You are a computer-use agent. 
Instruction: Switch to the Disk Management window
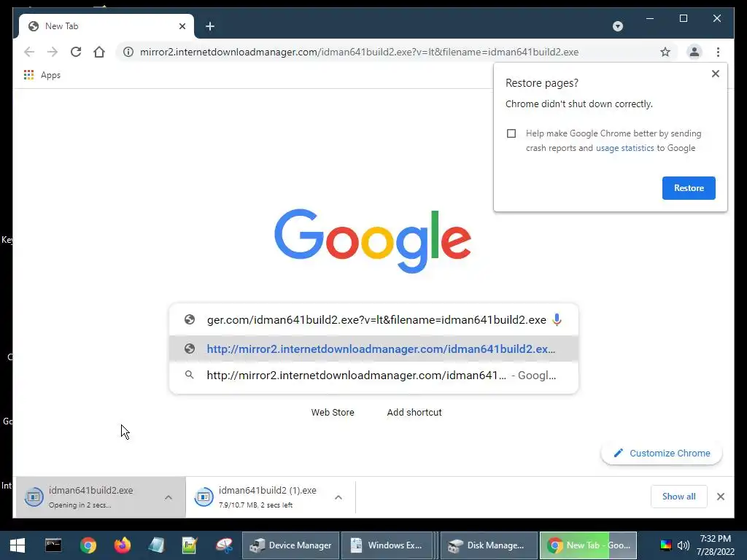pos(488,545)
